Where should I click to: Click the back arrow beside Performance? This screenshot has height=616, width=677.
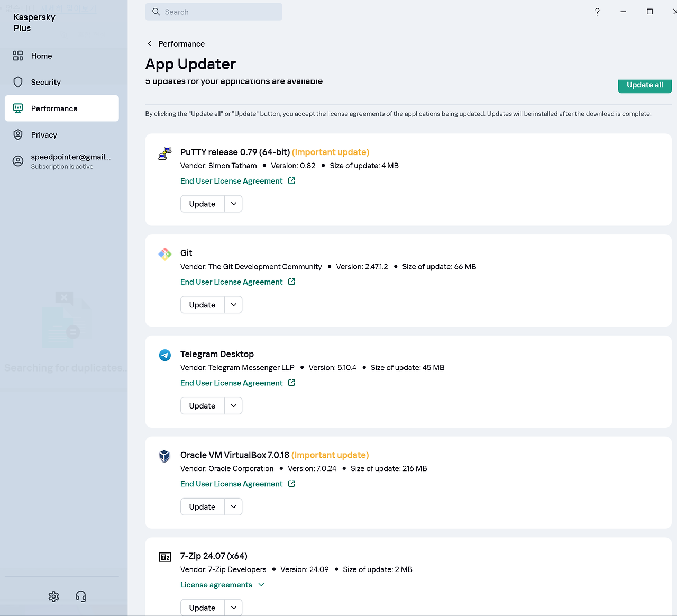tap(150, 43)
